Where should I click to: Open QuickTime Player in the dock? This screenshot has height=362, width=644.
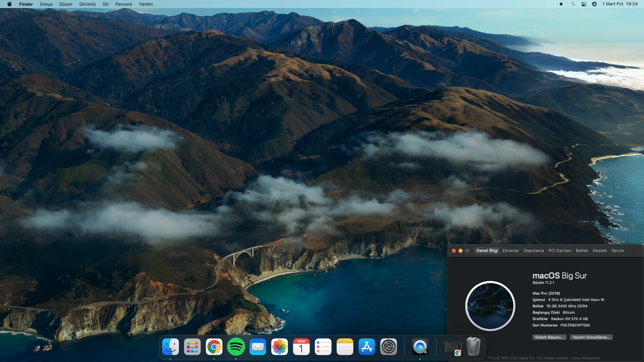(x=420, y=347)
